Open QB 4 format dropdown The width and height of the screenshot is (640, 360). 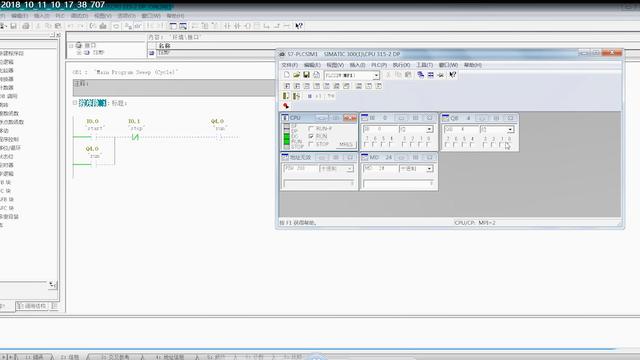(510, 130)
